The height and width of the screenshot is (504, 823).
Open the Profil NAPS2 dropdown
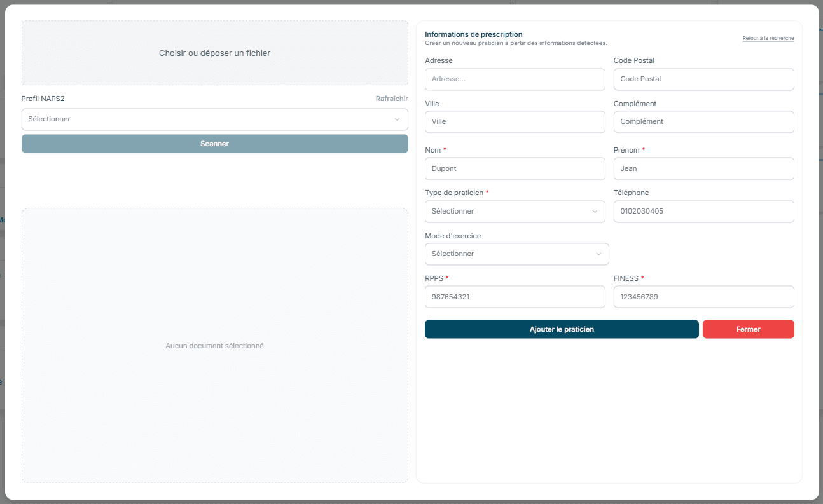215,119
